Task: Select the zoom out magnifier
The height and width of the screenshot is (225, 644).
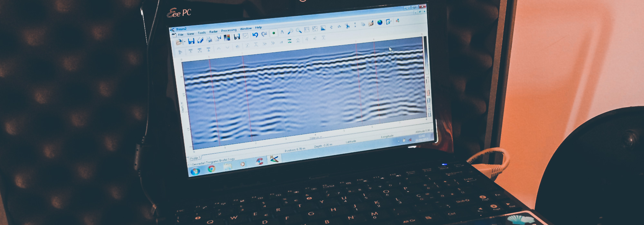Action: click(x=298, y=31)
